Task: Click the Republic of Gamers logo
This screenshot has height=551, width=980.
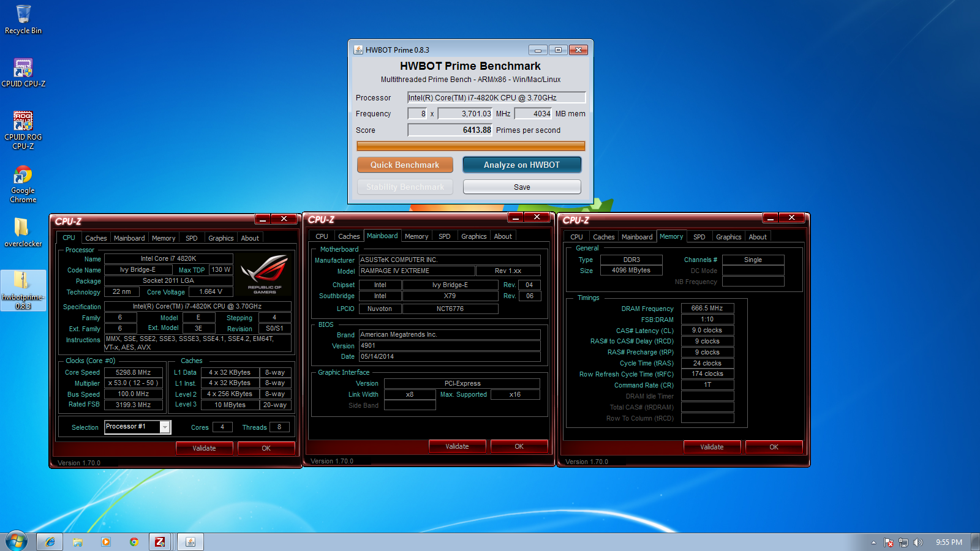Action: [265, 274]
